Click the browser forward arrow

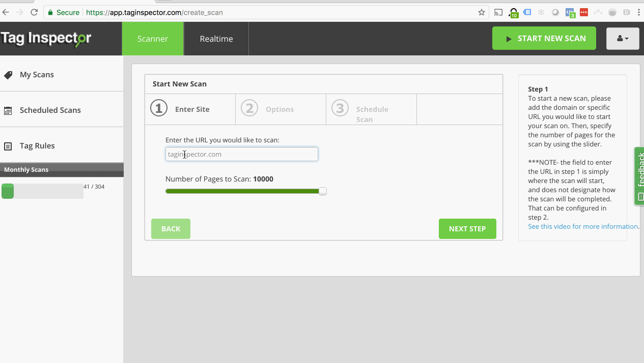20,12
